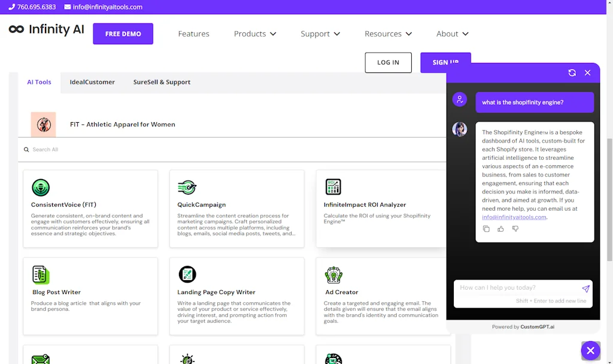Click the FREE DEMO button
613x364 pixels.
click(123, 34)
